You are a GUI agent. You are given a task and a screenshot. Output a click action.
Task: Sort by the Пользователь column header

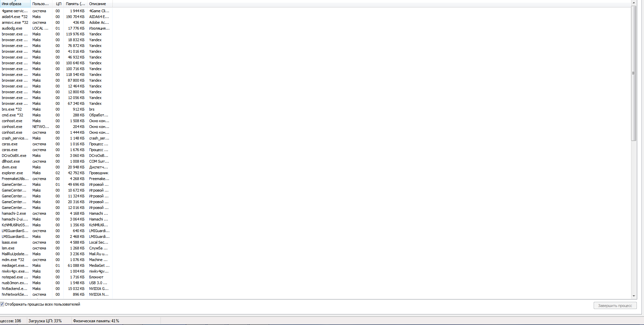(41, 4)
